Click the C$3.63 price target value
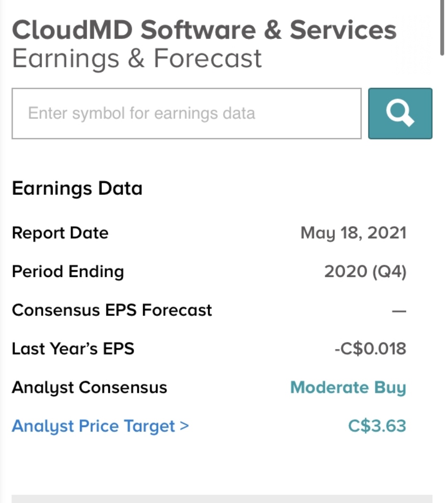Image resolution: width=448 pixels, height=503 pixels. tap(377, 426)
